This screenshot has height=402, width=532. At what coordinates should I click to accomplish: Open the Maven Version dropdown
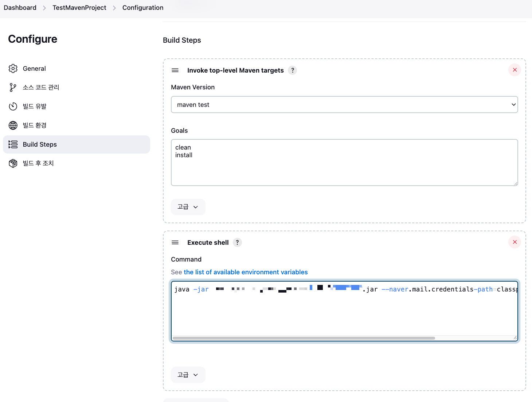(x=344, y=105)
